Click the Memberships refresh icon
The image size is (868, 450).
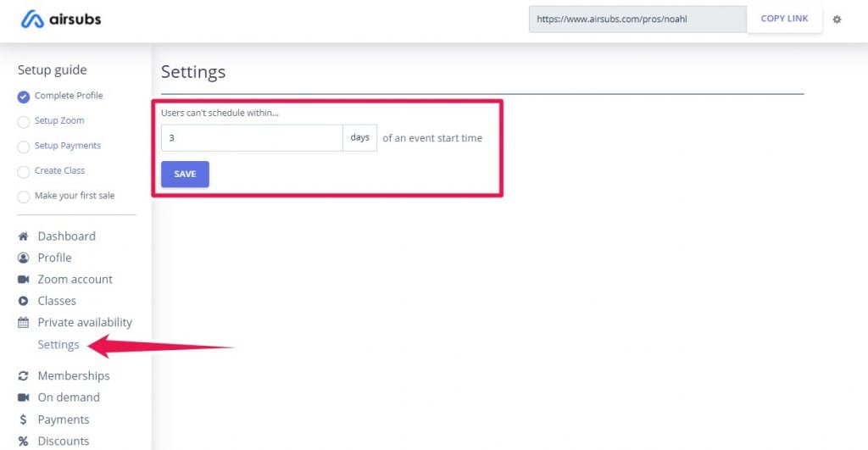click(x=23, y=375)
